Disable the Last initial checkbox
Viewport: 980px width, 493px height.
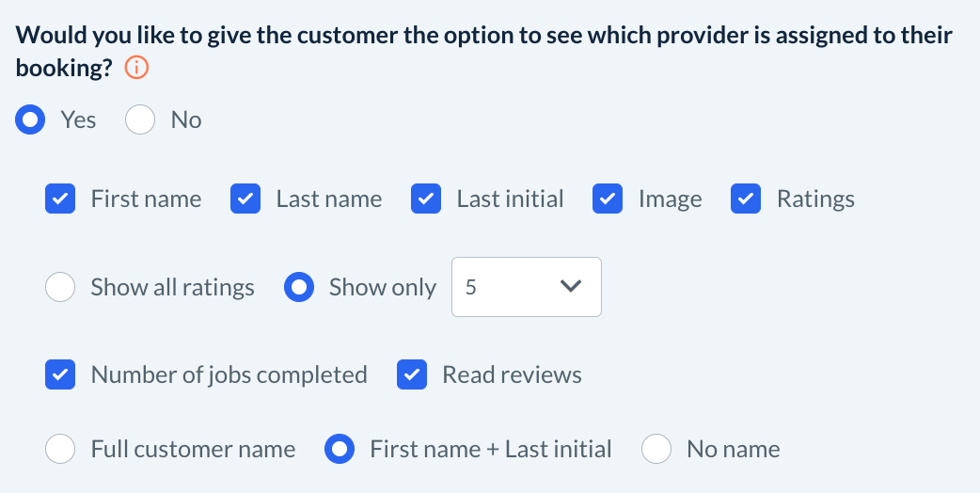(x=426, y=199)
